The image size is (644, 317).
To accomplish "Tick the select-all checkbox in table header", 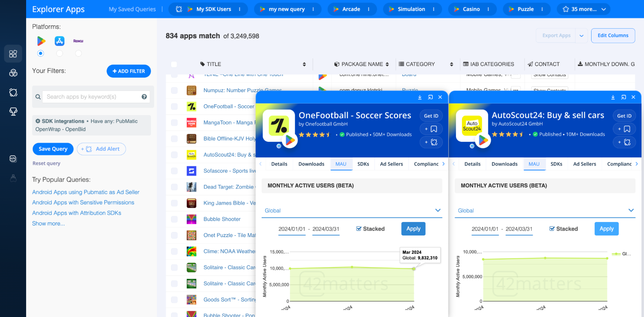I will (x=174, y=64).
